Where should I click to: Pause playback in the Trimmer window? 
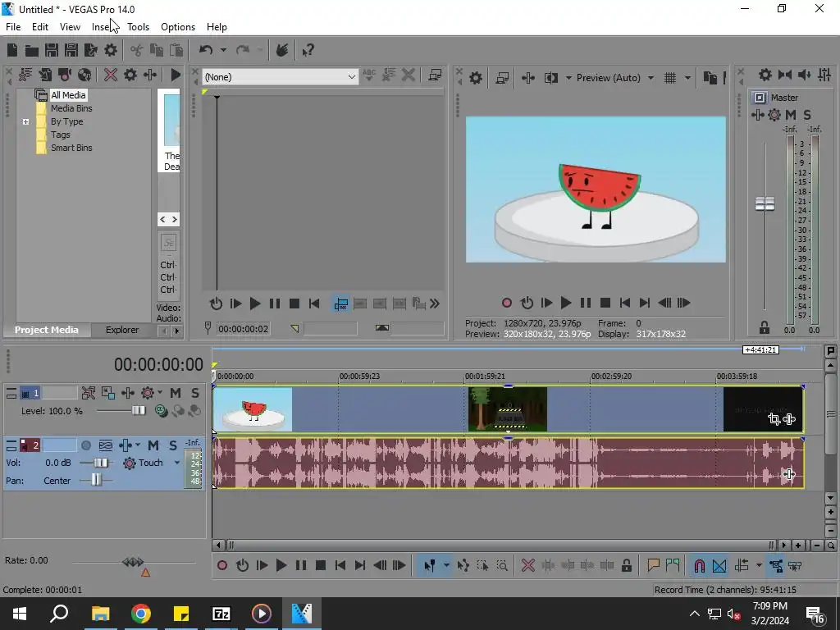coord(275,304)
